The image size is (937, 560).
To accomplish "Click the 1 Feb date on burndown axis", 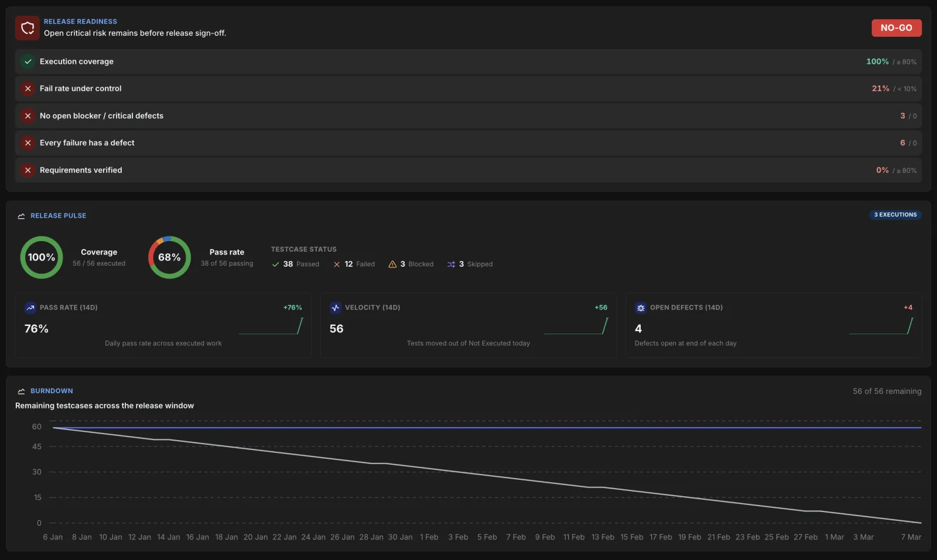I will 429,537.
